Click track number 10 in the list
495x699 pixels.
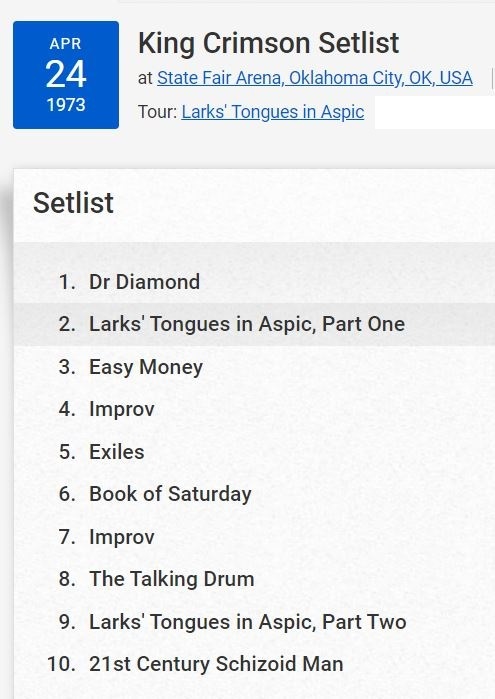pyautogui.click(x=61, y=664)
